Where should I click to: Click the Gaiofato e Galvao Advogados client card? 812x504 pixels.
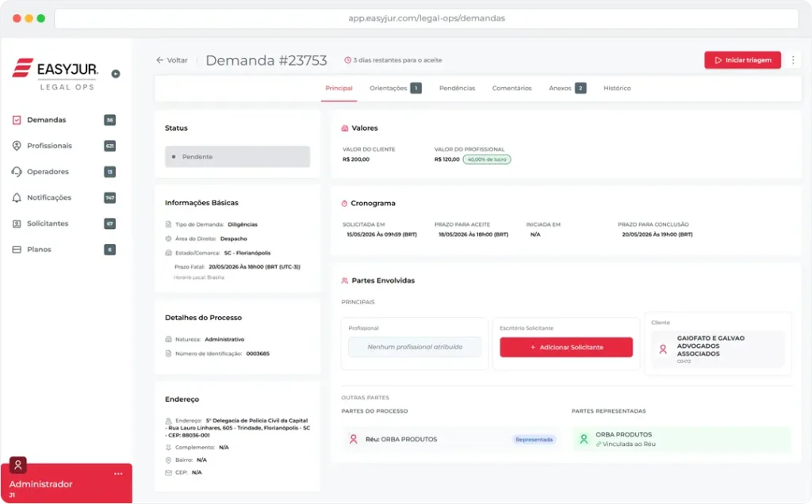pos(718,349)
